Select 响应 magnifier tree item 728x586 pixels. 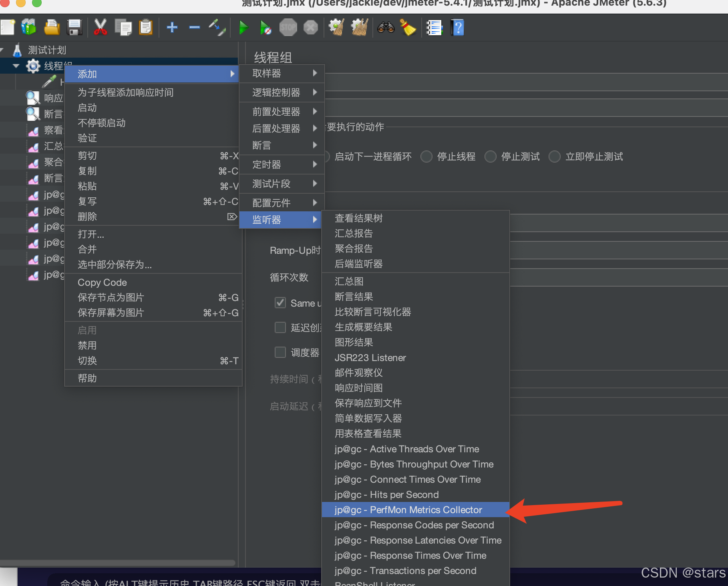pyautogui.click(x=45, y=98)
